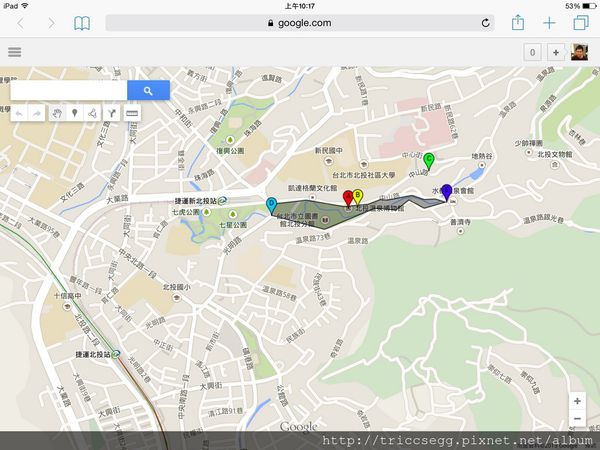
Task: Click the 新民國中 school icon
Action: (x=328, y=161)
